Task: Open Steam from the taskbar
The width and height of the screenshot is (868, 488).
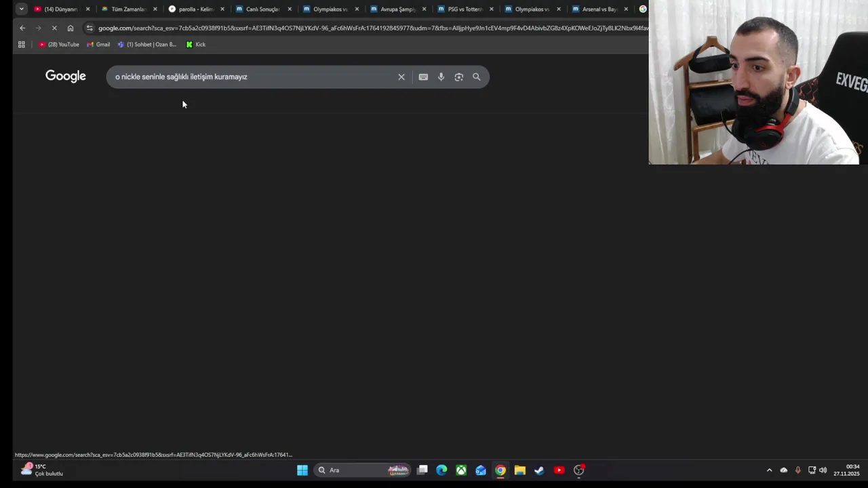Action: coord(539,470)
